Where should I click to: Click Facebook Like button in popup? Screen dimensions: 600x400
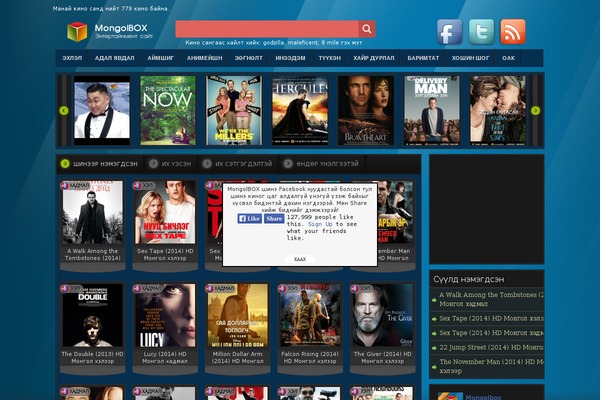249,219
